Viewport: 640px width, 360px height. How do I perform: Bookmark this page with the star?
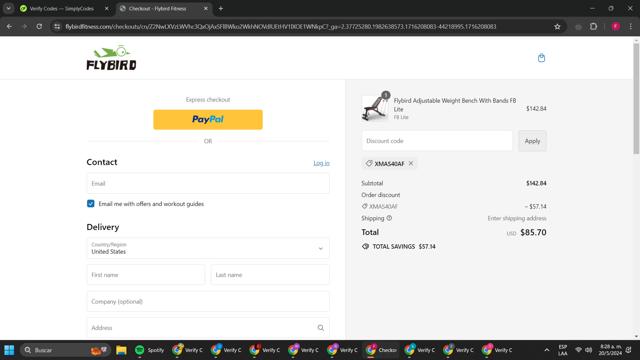(557, 27)
